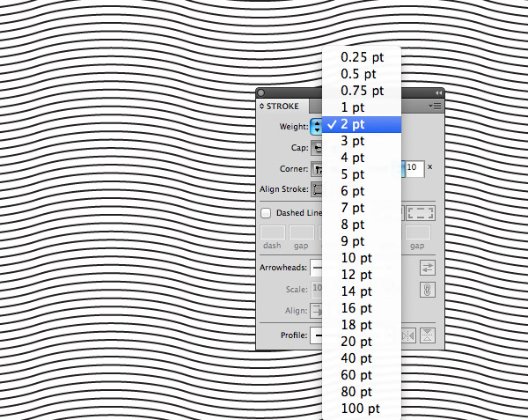Image resolution: width=528 pixels, height=420 pixels.
Task: Set stroke weight to 3 pt
Action: tap(362, 141)
